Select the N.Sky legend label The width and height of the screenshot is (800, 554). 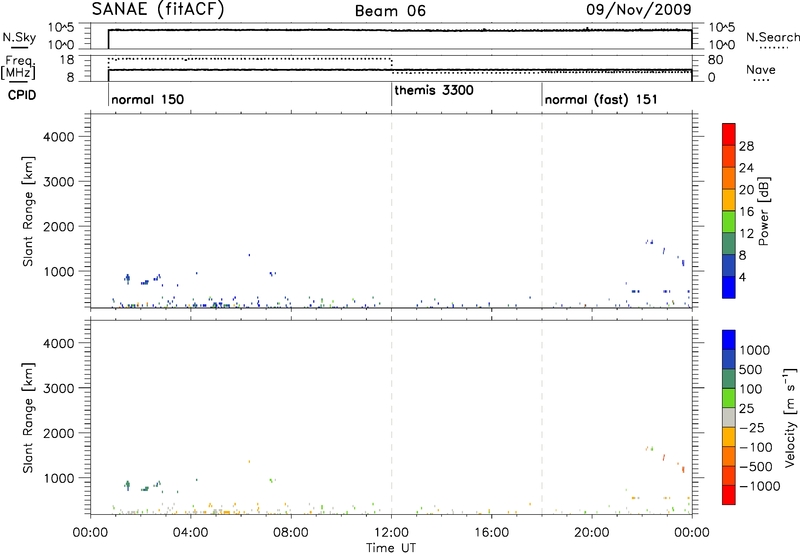(19, 37)
